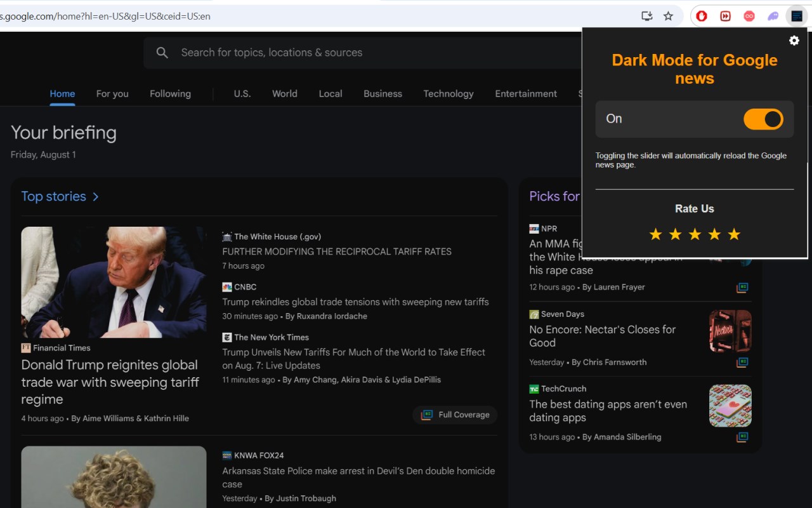Read 'The best dating apps aren't even dating apps'
812x508 pixels.
pyautogui.click(x=608, y=411)
